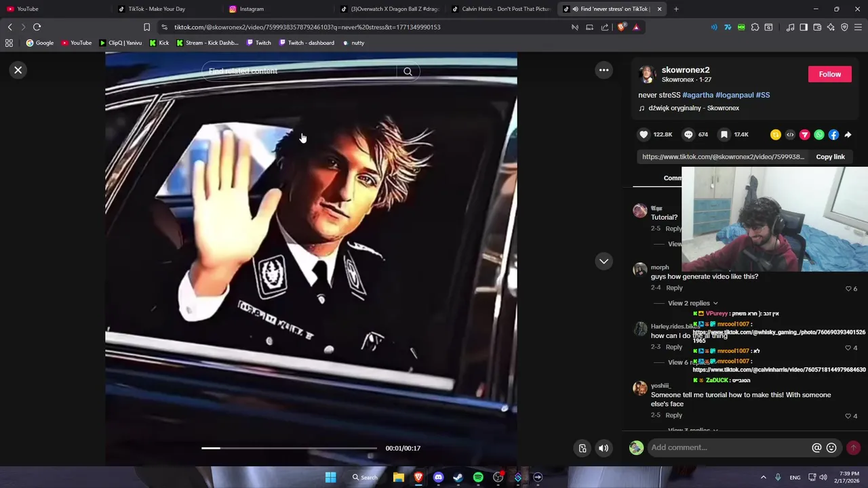The image size is (868, 488).
Task: Send to friends with the red paper-plane icon
Action: [x=804, y=135]
